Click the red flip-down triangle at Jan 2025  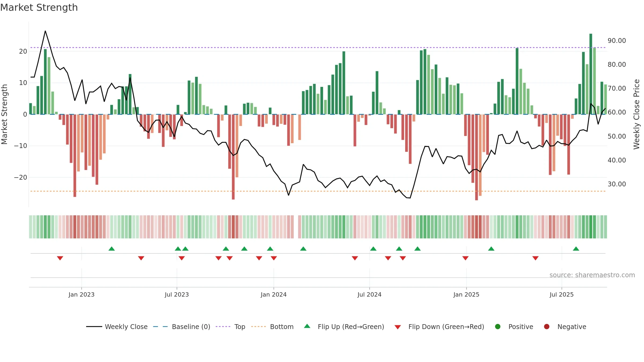pos(466,258)
